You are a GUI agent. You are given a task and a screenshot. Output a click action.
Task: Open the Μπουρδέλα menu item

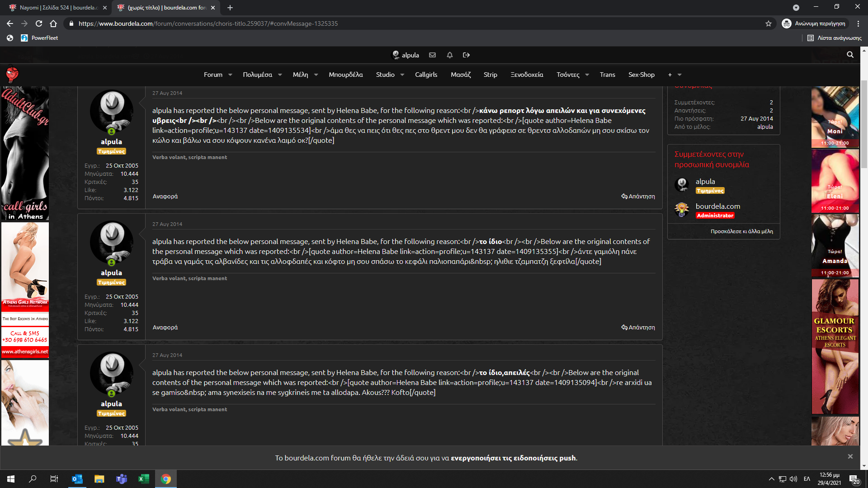(345, 75)
